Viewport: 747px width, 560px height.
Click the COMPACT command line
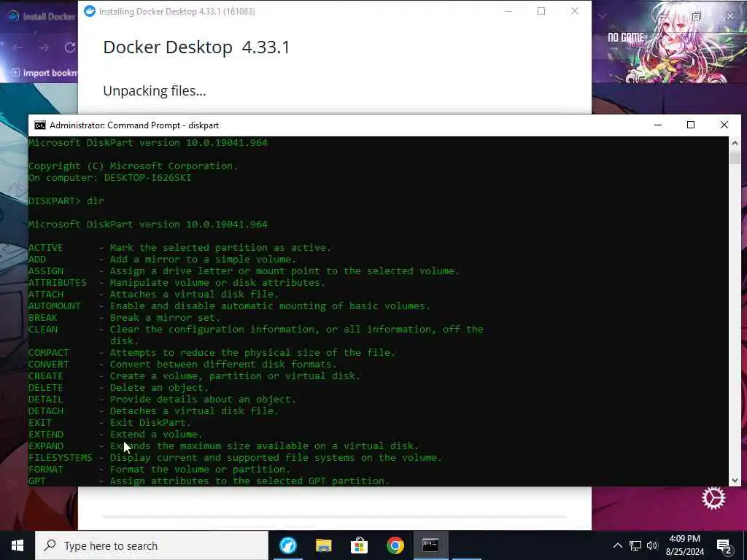pos(212,352)
